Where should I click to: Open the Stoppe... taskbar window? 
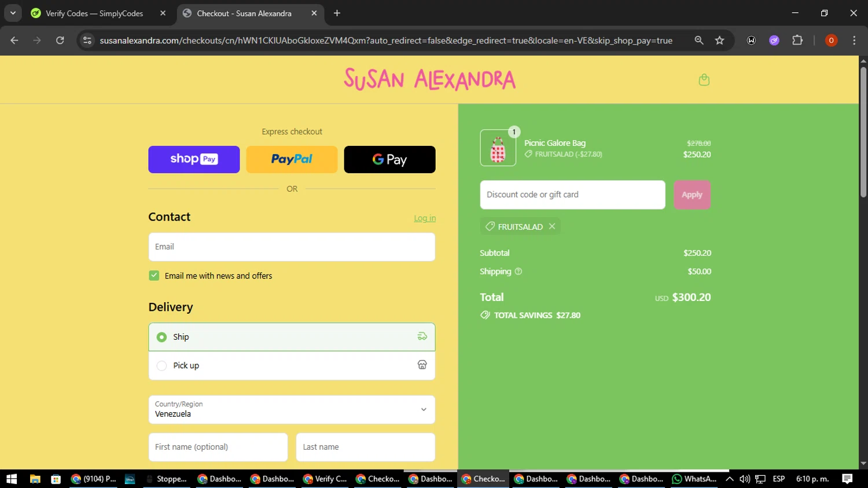[166, 479]
